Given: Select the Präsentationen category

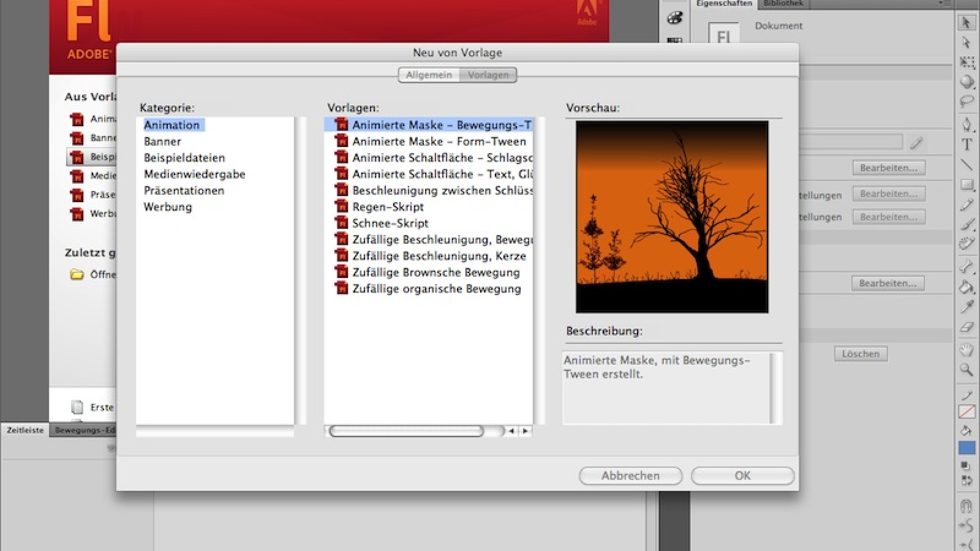Looking at the screenshot, I should point(184,190).
